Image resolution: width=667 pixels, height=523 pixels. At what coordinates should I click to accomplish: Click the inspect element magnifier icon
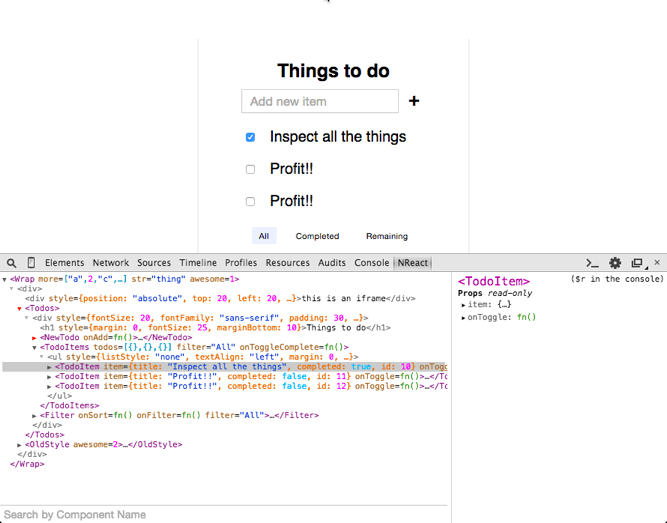(12, 263)
